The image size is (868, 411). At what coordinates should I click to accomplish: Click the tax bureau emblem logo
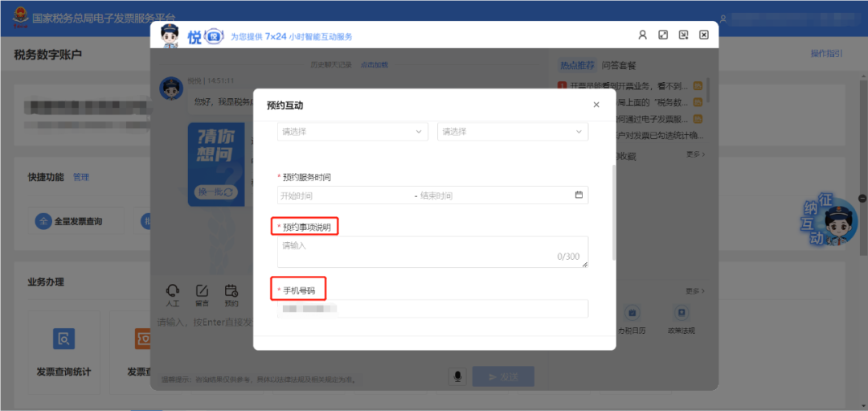click(21, 17)
